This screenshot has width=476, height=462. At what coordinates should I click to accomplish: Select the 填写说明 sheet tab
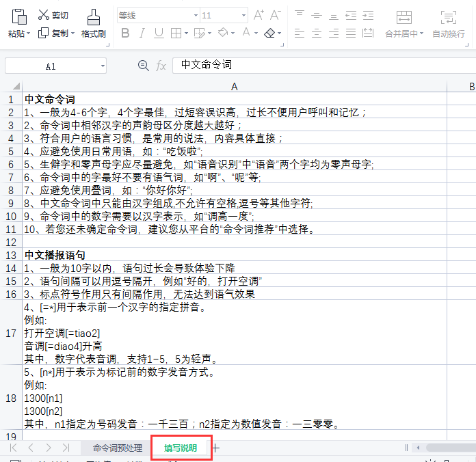click(x=181, y=448)
